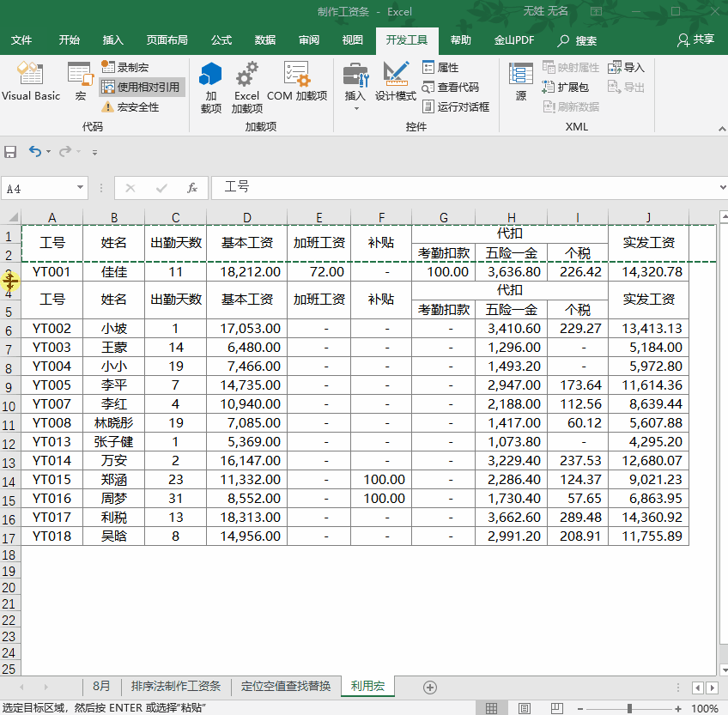
Task: Click the formula bar input field
Action: 464,188
